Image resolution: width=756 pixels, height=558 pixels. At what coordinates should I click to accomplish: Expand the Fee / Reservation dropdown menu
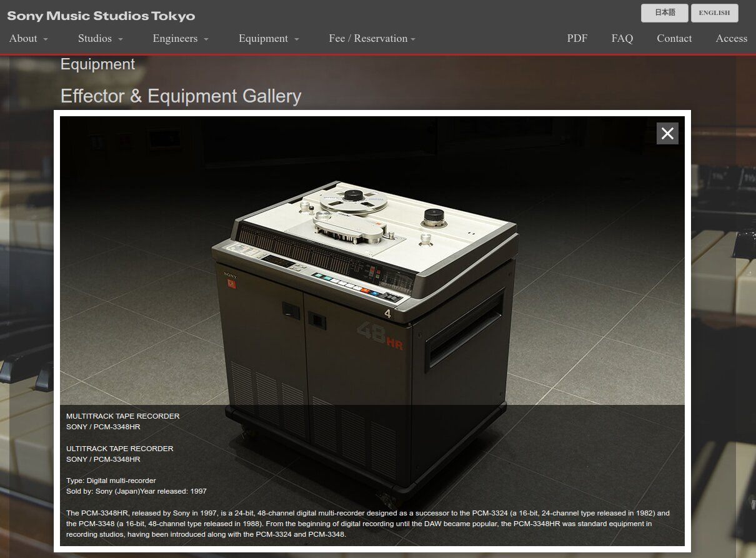point(372,38)
